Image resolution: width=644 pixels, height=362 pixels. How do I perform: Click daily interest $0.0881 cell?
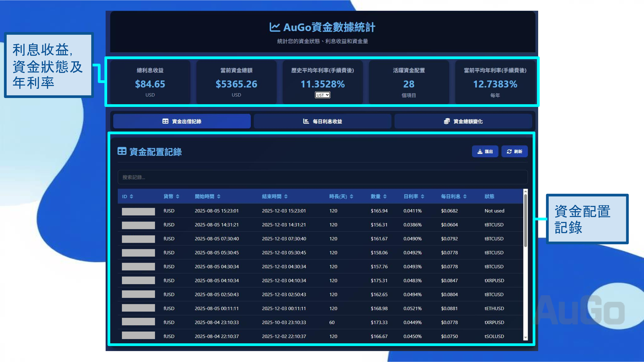(x=449, y=309)
